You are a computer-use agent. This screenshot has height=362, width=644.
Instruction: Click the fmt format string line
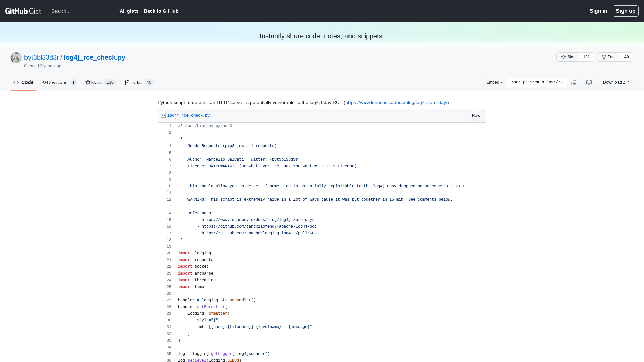point(254,327)
